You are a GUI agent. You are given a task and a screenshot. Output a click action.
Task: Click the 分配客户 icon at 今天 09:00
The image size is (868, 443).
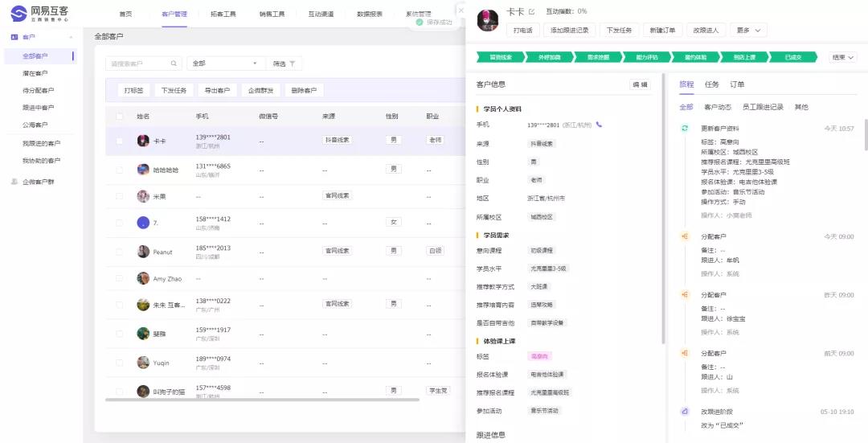tap(685, 236)
